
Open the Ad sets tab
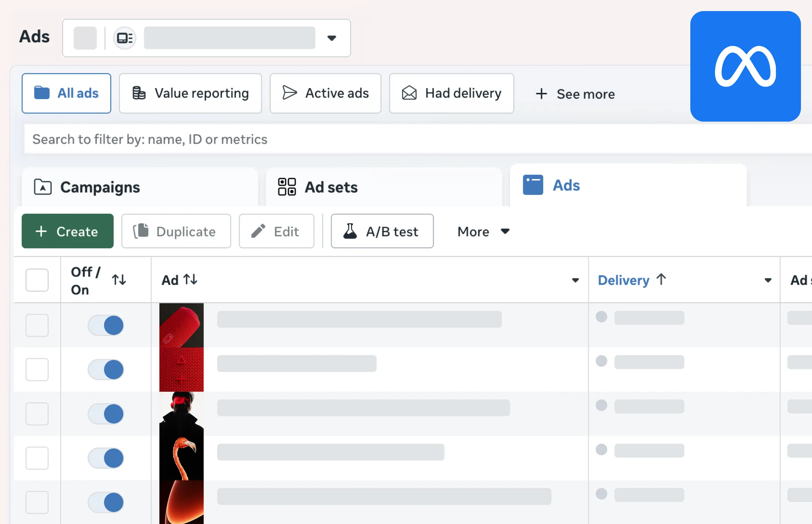point(384,187)
